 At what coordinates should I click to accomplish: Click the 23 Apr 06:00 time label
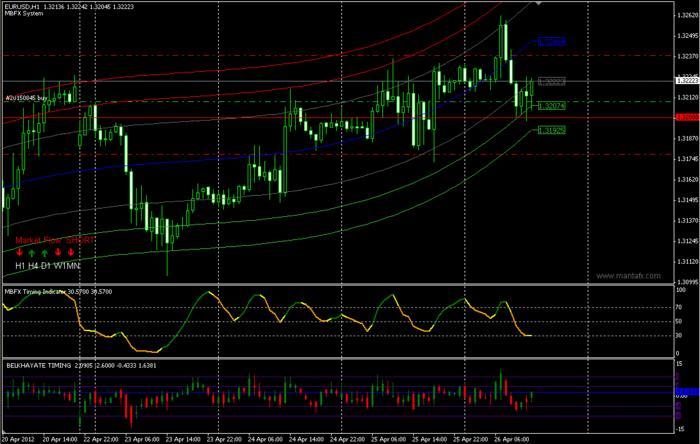(x=142, y=439)
